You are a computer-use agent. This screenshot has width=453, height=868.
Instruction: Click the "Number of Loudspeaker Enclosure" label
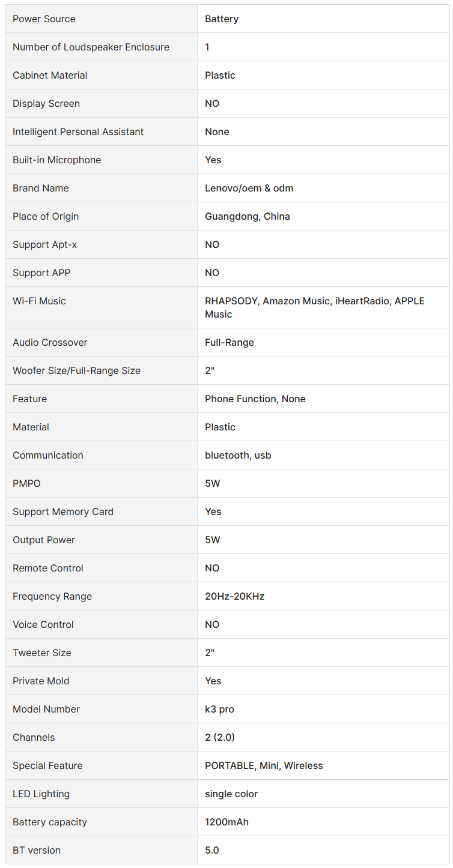coord(91,47)
